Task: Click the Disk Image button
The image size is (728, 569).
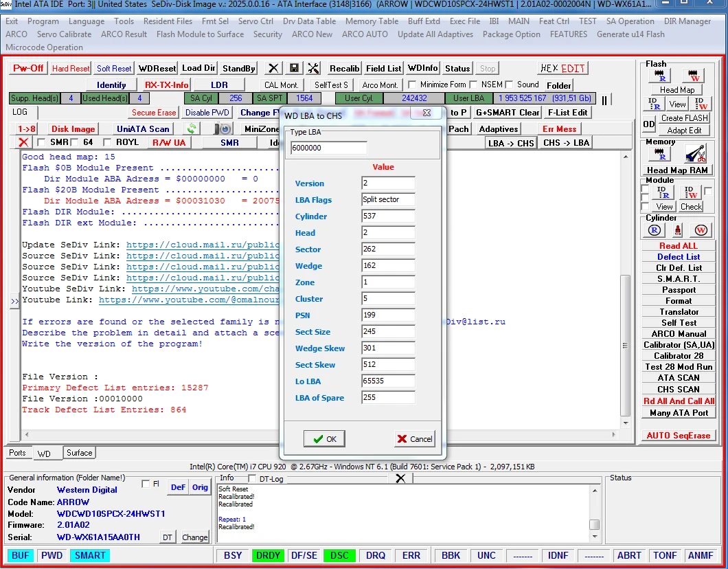Action: (73, 129)
